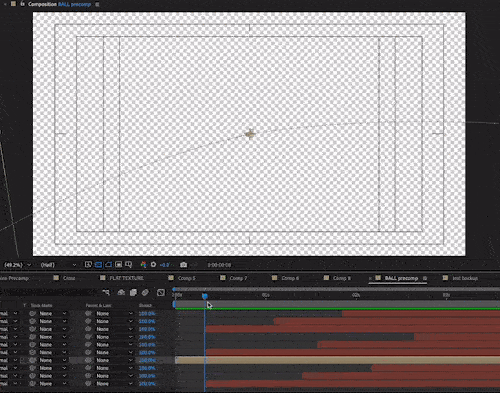Open the Graph Editor
This screenshot has width=500, height=393.
[161, 293]
